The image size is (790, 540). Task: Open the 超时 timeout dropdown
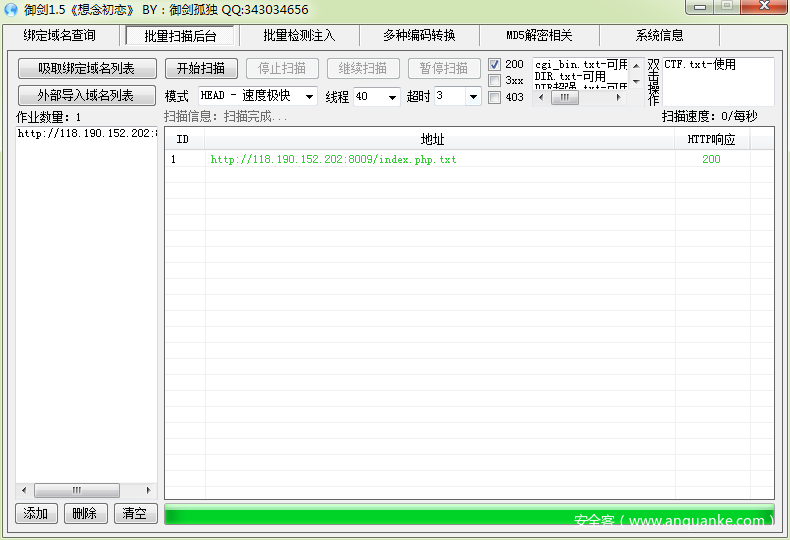(473, 97)
